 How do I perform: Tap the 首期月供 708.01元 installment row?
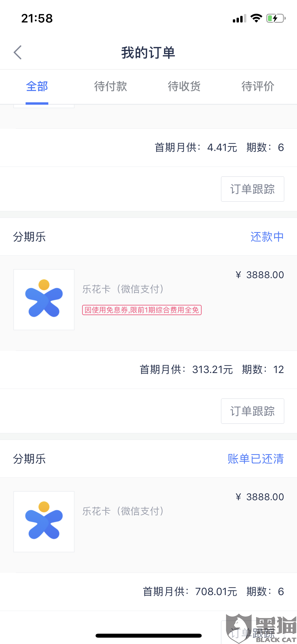(213, 592)
